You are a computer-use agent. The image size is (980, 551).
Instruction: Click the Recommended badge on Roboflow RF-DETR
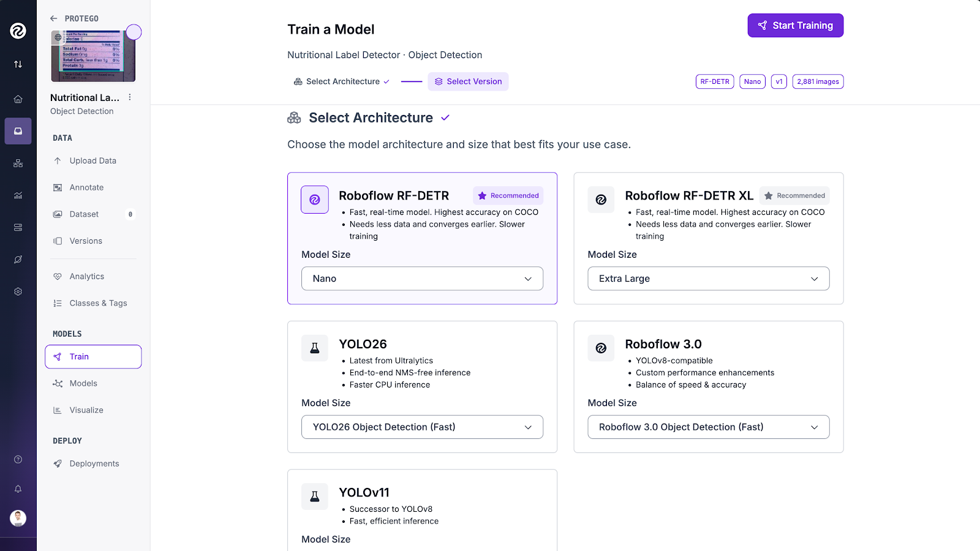coord(508,196)
